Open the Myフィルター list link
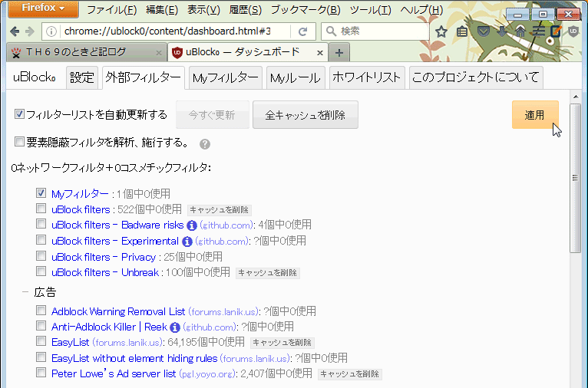The height and width of the screenshot is (388, 588). (x=80, y=194)
